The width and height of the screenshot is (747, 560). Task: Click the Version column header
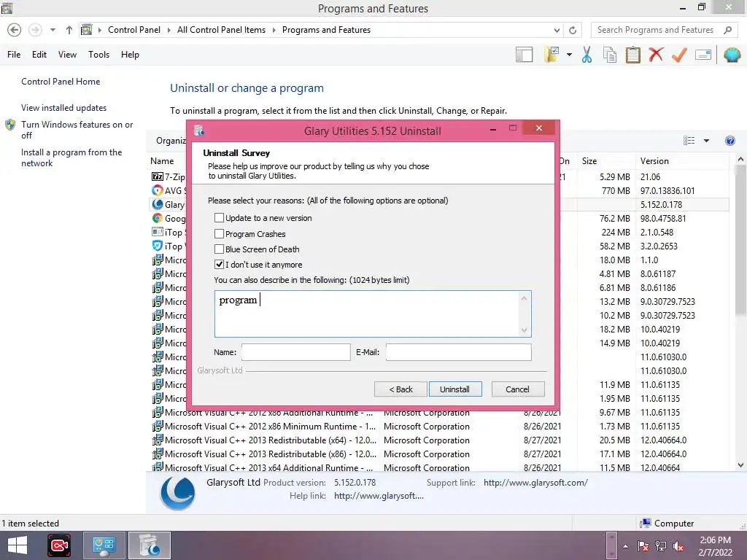[682, 161]
